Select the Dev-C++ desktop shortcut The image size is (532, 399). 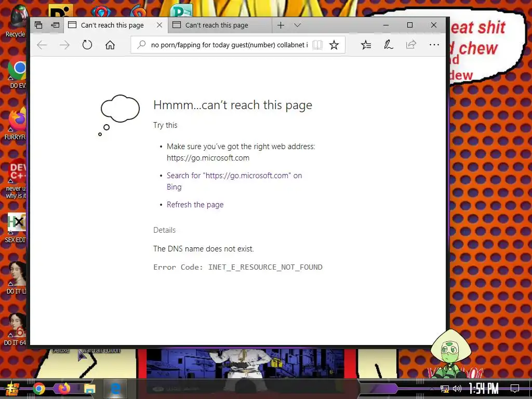16,179
